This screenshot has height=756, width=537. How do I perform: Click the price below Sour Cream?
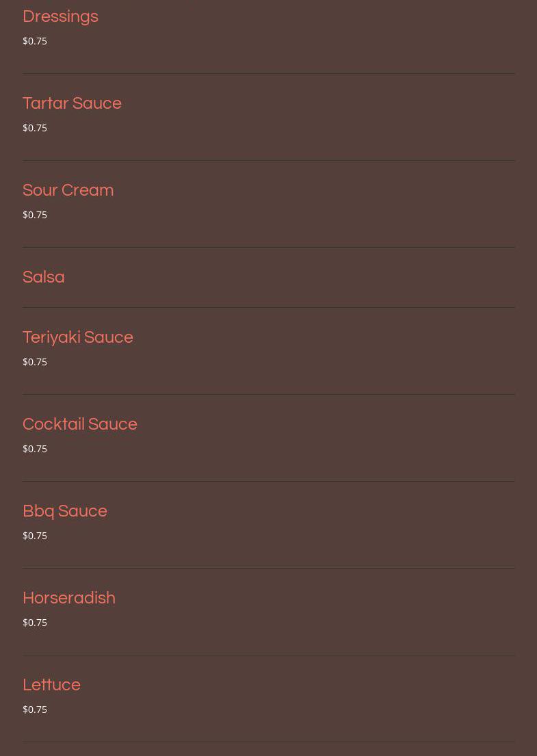[35, 215]
